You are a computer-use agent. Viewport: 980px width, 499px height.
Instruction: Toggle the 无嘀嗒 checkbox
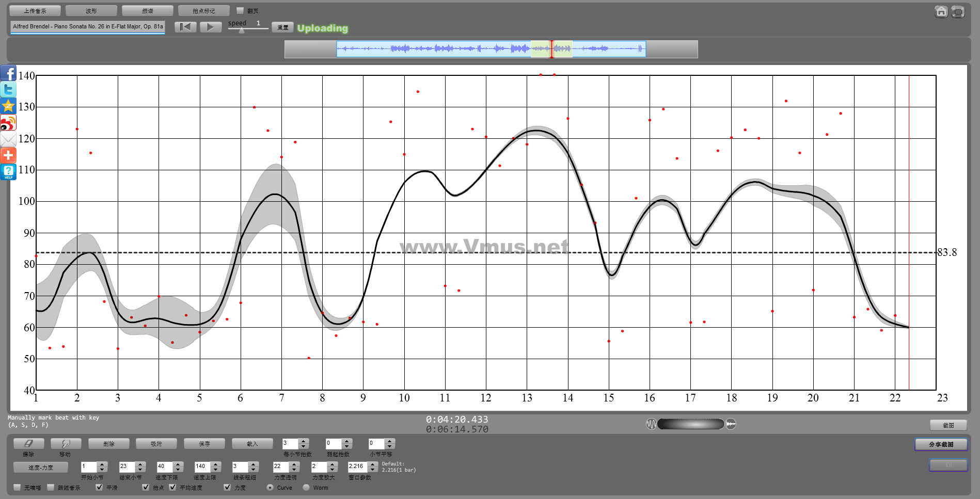point(17,487)
